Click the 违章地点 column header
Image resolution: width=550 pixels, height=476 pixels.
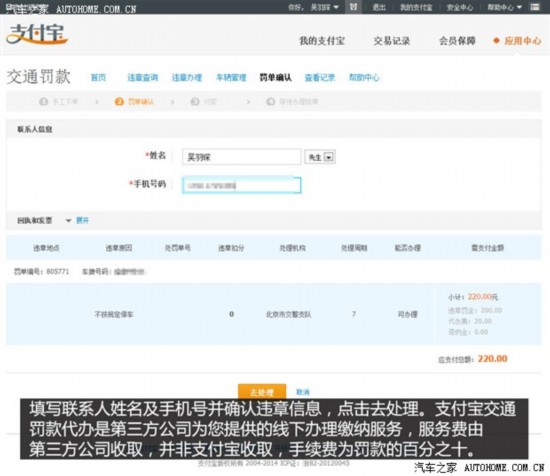tap(46, 248)
